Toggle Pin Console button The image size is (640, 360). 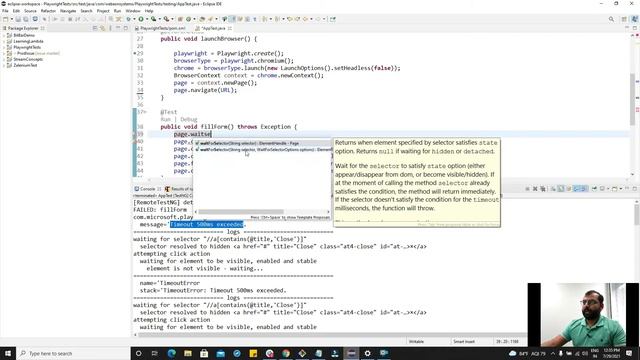[594, 189]
